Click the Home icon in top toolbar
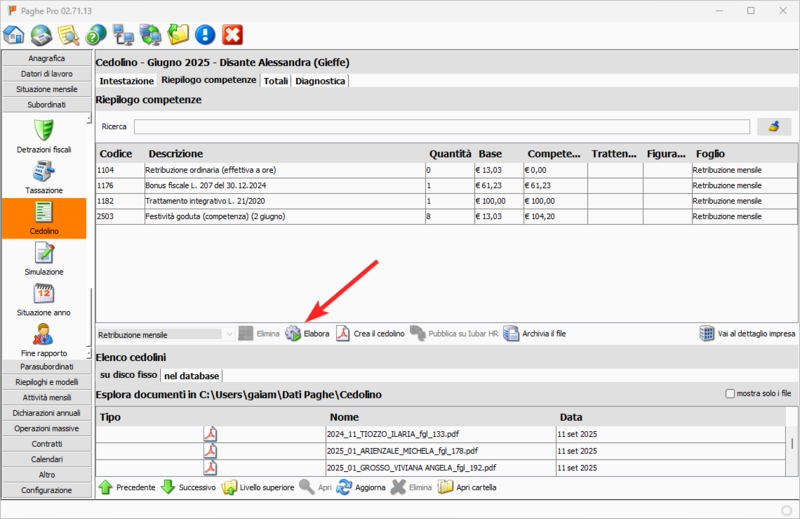The image size is (800, 519). pos(14,35)
